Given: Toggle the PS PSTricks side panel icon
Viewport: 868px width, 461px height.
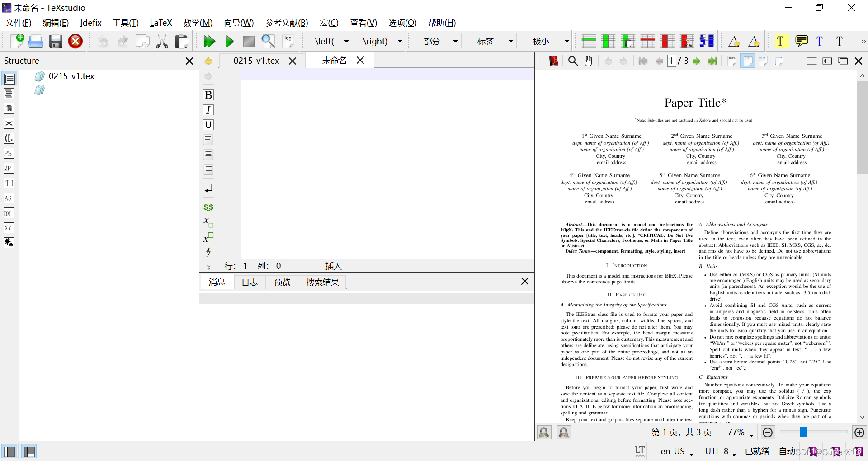Looking at the screenshot, I should (9, 153).
